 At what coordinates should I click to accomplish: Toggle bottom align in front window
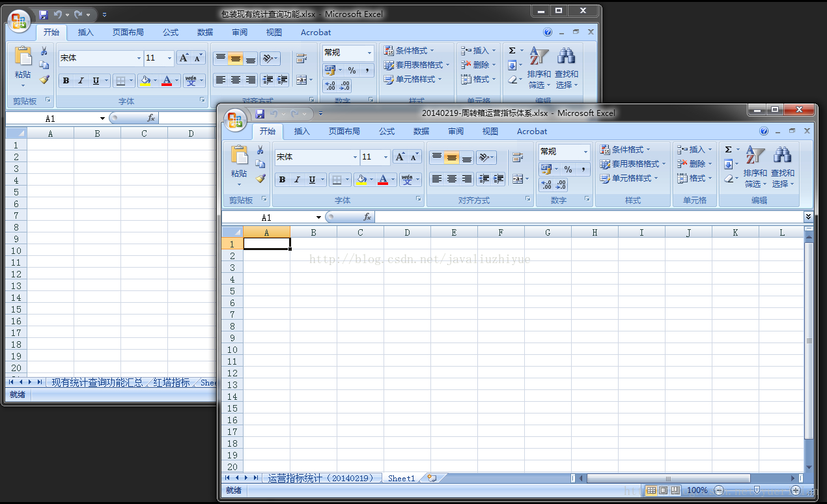pyautogui.click(x=467, y=157)
